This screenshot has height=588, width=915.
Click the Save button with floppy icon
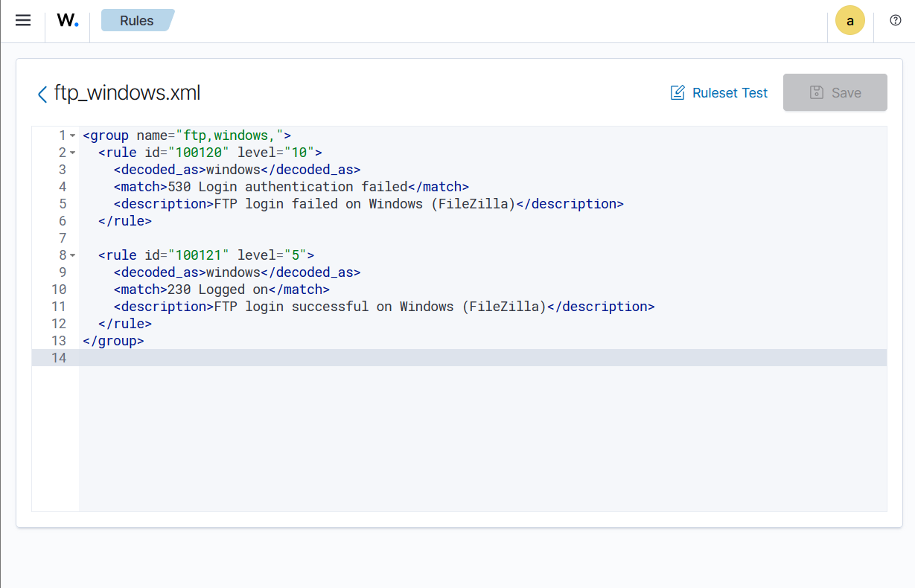[835, 92]
